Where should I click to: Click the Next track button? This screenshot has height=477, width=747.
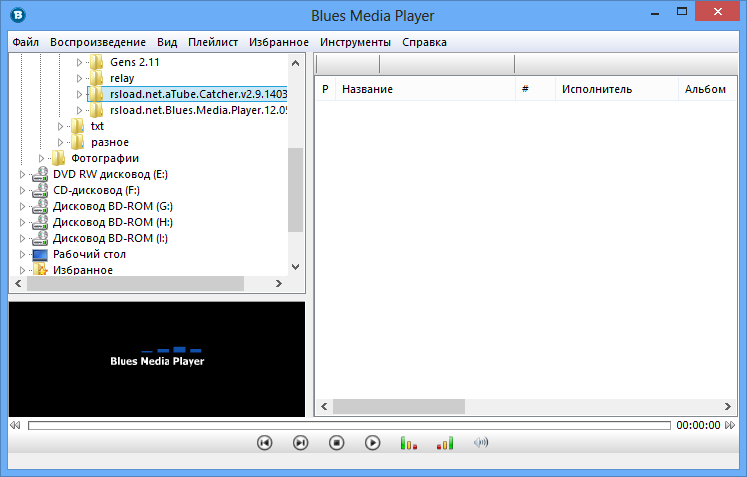[300, 443]
